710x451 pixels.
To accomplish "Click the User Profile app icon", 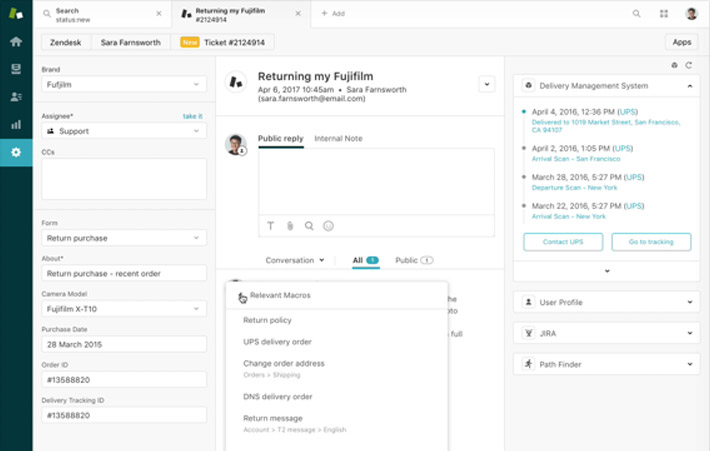I will (528, 302).
